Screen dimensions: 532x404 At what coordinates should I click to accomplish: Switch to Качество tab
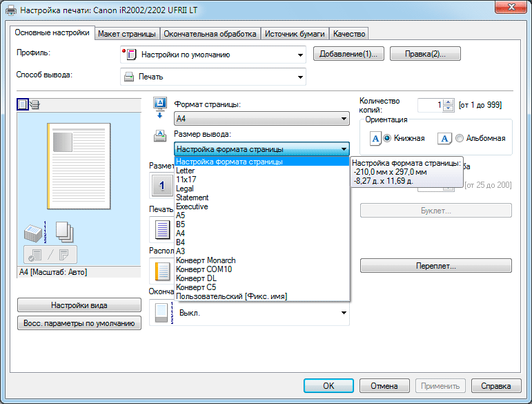tap(349, 34)
